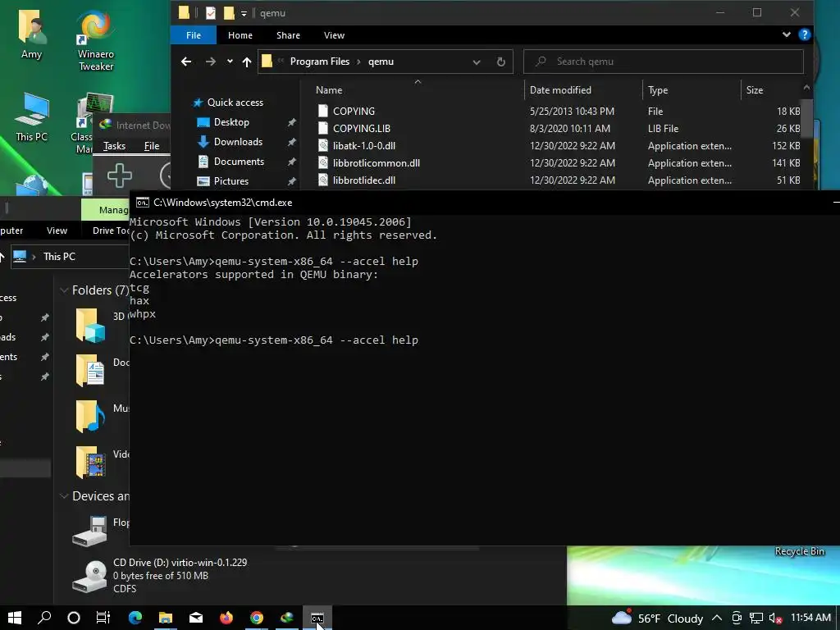Click Forward arrow in qemu Explorer window
The height and width of the screenshot is (630, 840).
pyautogui.click(x=211, y=62)
